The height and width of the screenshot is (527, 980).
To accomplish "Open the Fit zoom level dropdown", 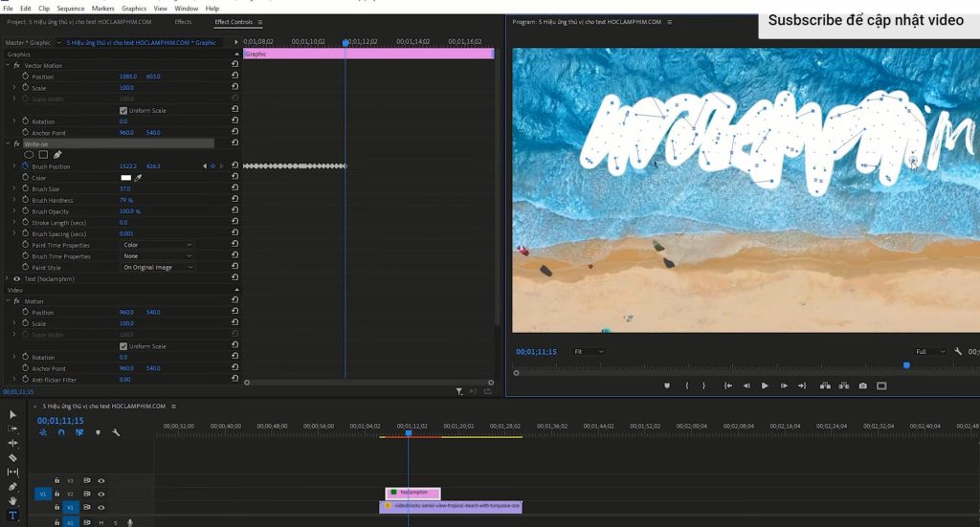I will pyautogui.click(x=589, y=352).
